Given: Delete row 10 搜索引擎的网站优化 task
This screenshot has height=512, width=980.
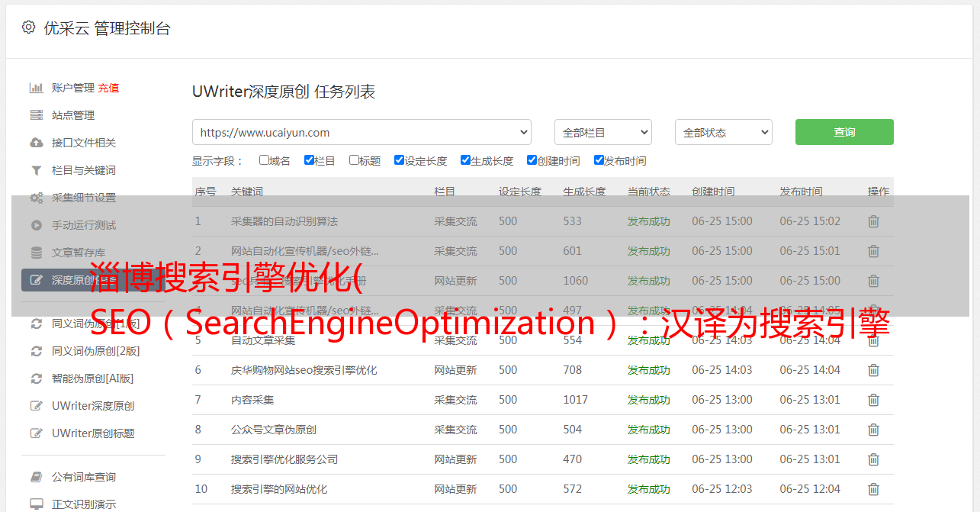Looking at the screenshot, I should [x=873, y=489].
